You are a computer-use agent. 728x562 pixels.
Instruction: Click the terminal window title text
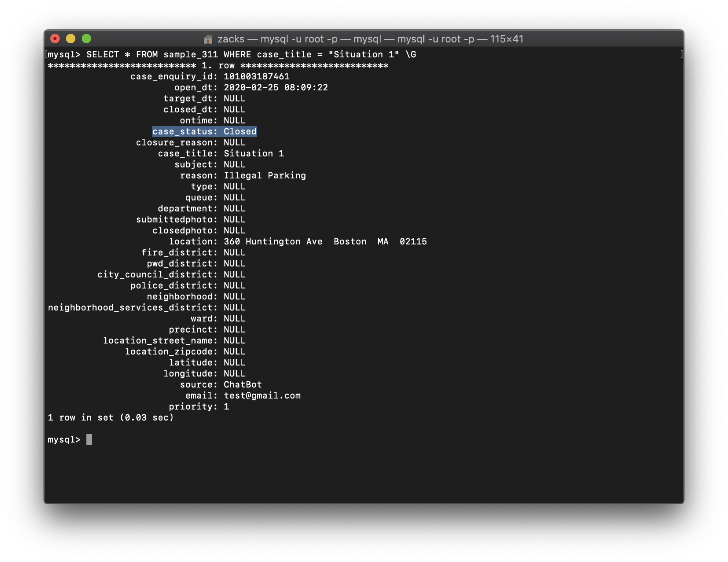(370, 39)
